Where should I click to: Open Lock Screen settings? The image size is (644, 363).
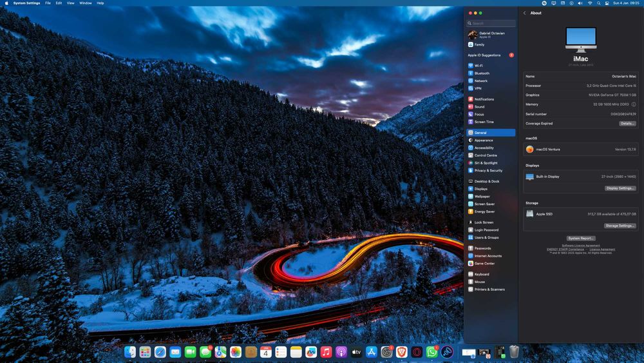(x=490, y=222)
